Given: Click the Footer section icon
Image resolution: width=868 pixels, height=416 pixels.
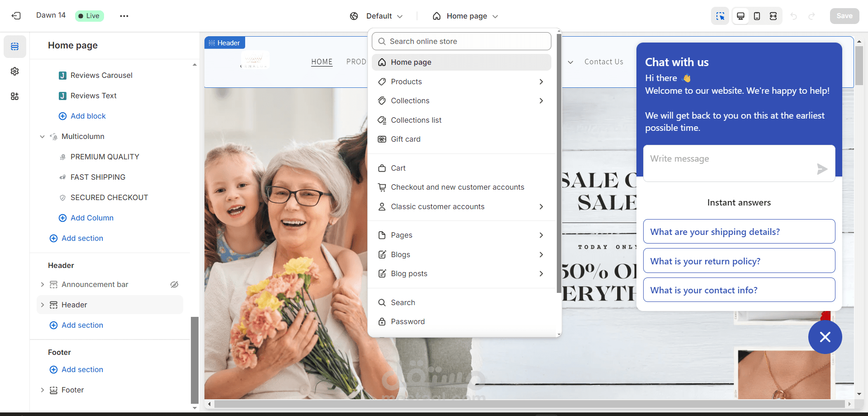Looking at the screenshot, I should [53, 390].
